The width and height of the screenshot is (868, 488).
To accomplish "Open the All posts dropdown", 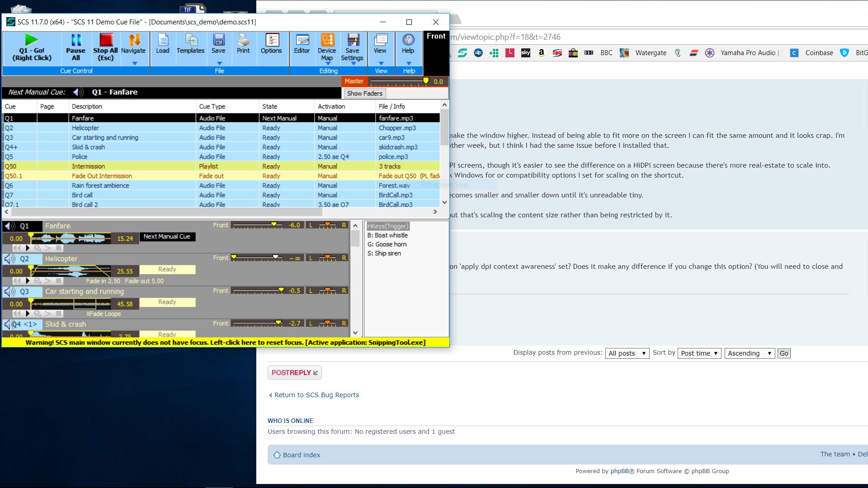I will point(627,353).
